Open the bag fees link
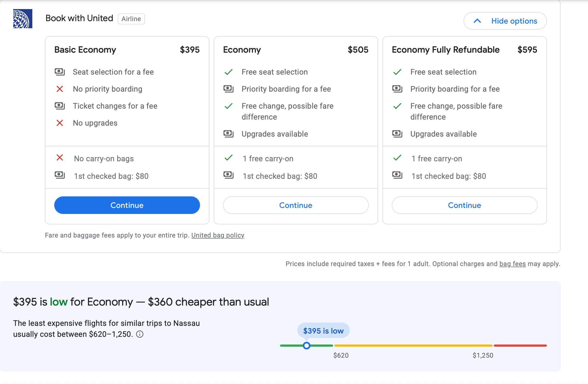The height and width of the screenshot is (384, 588). click(513, 264)
